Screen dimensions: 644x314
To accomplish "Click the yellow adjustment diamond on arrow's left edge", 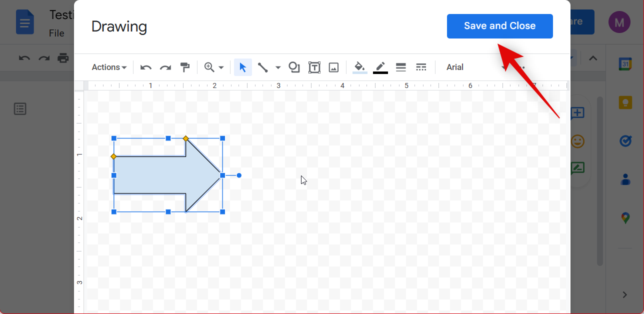I will tap(113, 156).
